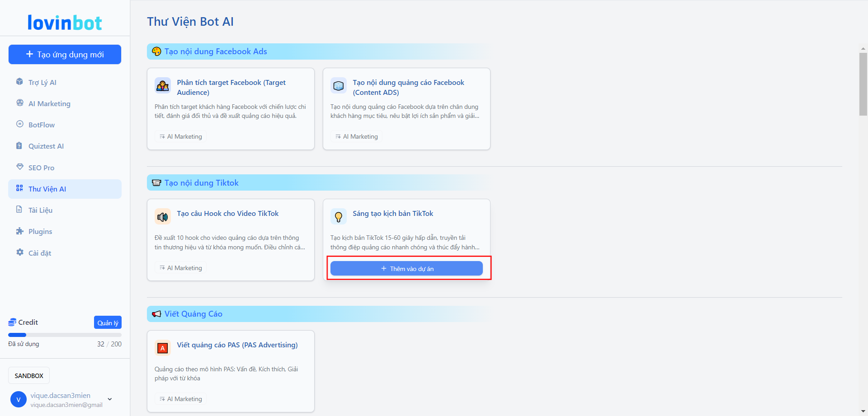
Task: Click the SEO Pro diamond icon
Action: tap(19, 167)
